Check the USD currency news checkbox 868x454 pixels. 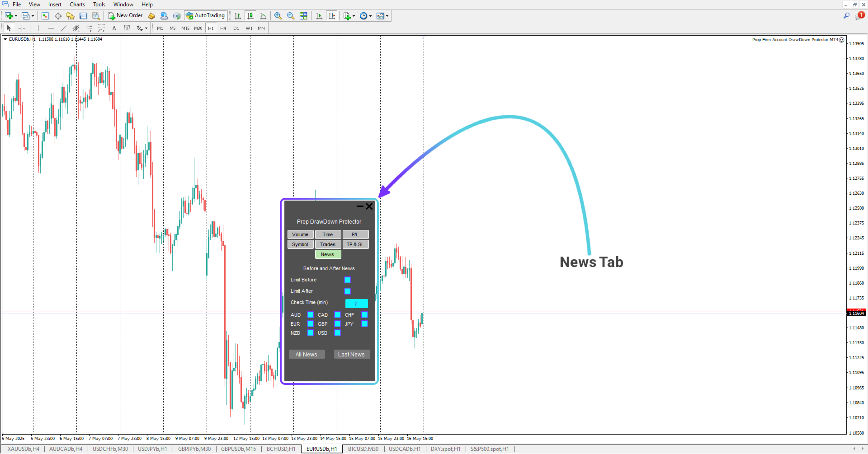tap(338, 333)
